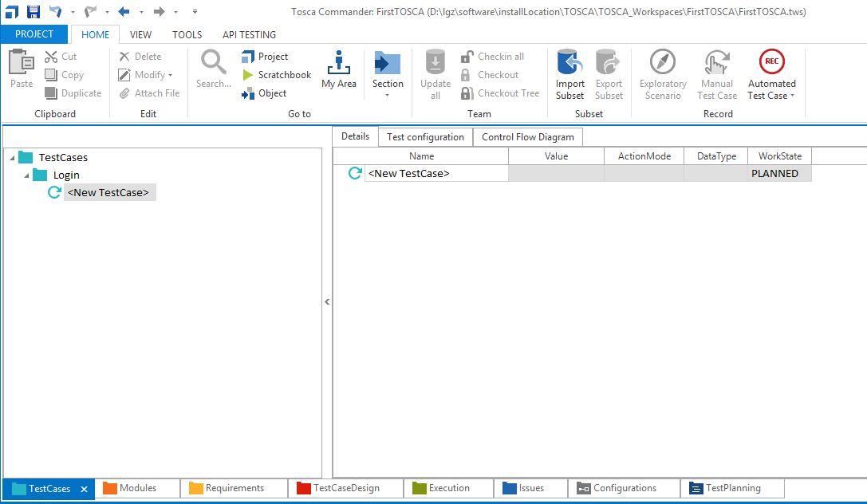Select the Details tab
This screenshot has width=867, height=504.
pyautogui.click(x=355, y=136)
